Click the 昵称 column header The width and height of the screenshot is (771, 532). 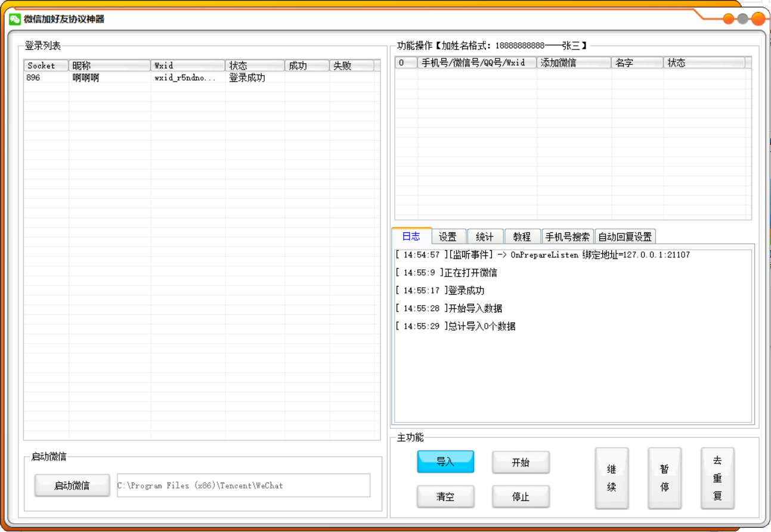109,66
